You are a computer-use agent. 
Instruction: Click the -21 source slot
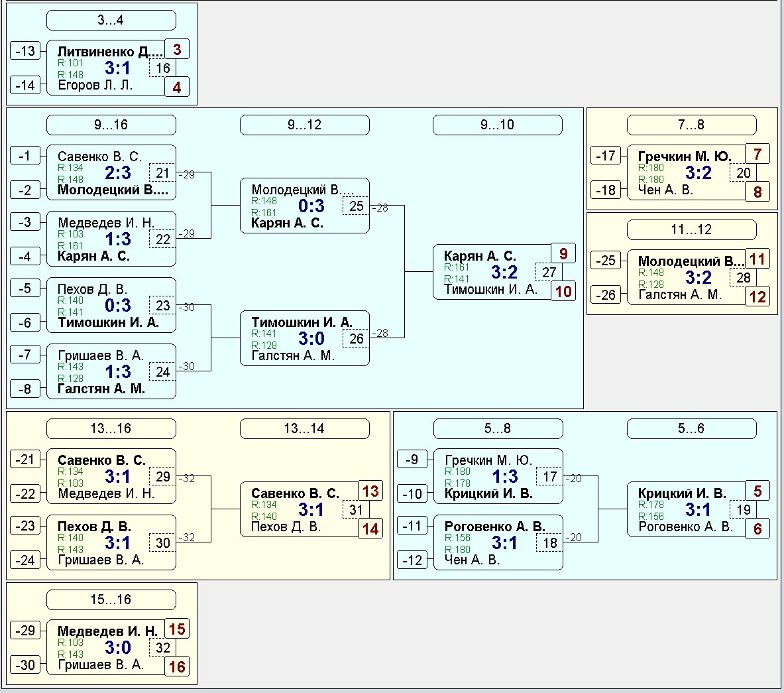pyautogui.click(x=25, y=460)
